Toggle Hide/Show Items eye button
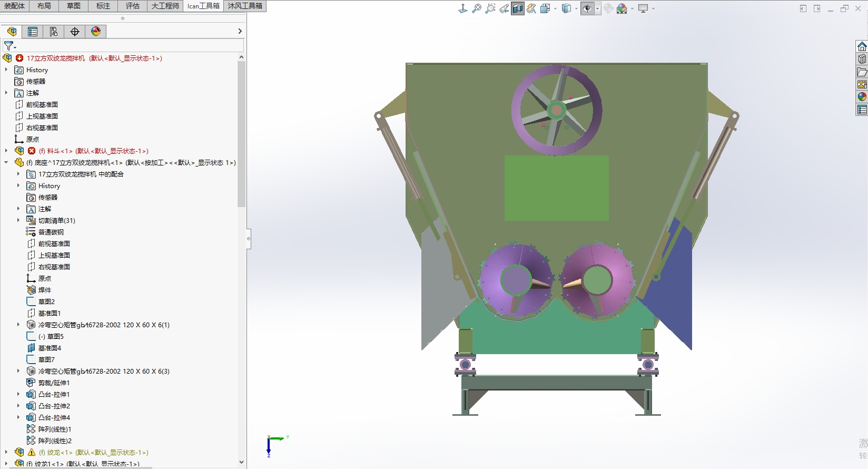Screen dimensions: 868x469 pyautogui.click(x=587, y=8)
